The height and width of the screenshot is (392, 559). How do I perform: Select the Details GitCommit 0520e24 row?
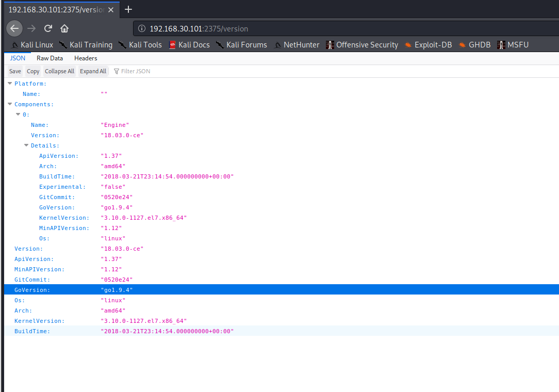[282, 197]
